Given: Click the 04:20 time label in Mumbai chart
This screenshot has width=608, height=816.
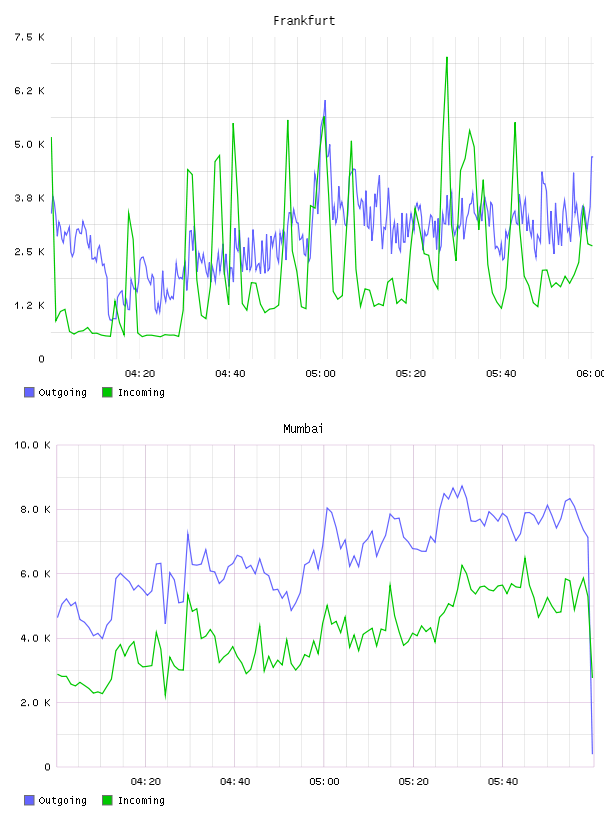Looking at the screenshot, I should (x=146, y=782).
